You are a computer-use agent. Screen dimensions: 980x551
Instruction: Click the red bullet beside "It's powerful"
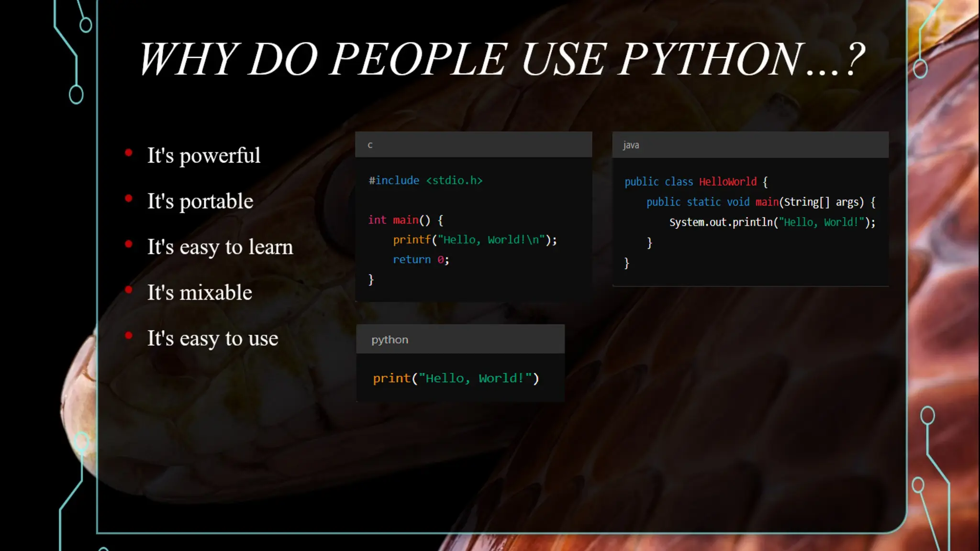click(x=128, y=153)
